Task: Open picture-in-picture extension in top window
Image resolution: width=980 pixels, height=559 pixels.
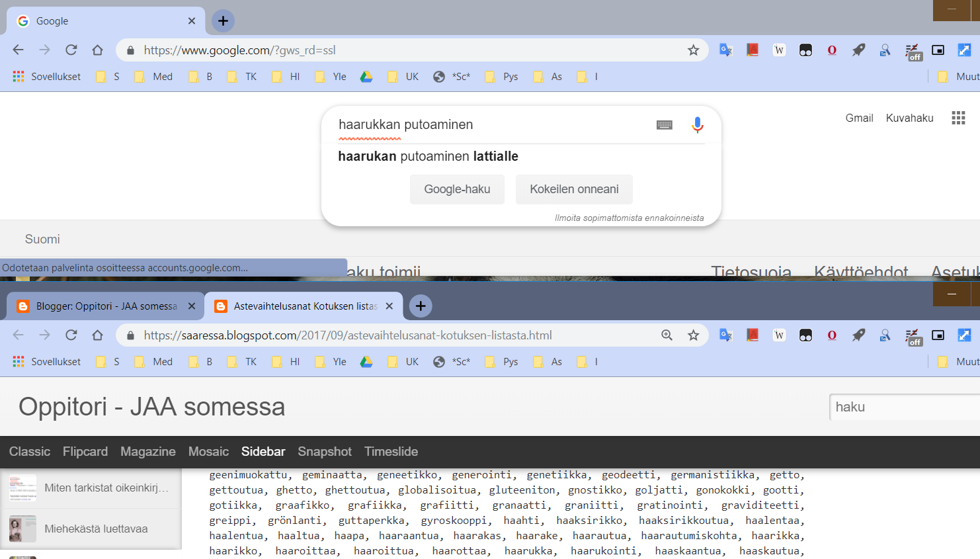Action: [x=938, y=50]
